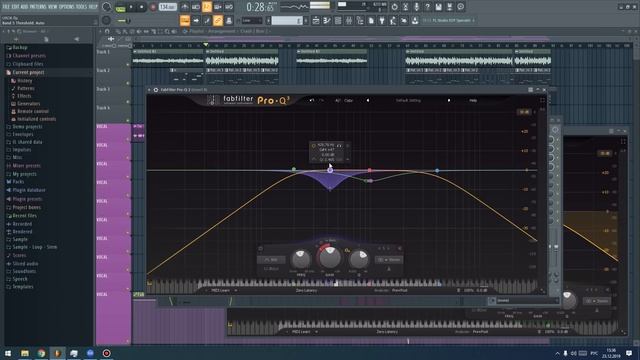The image size is (640, 360).
Task: Open the Stereo placement dropdown
Action: click(389, 260)
